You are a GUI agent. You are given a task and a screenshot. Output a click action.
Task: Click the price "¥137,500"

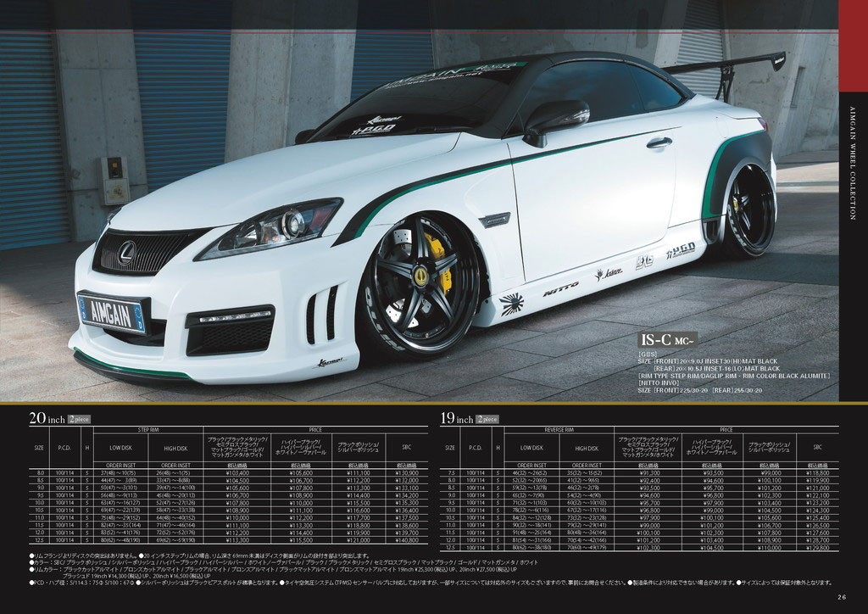(x=407, y=518)
